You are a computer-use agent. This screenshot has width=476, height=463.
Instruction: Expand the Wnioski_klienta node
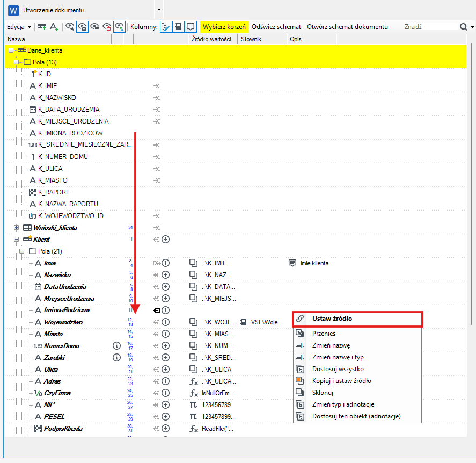[x=17, y=228]
